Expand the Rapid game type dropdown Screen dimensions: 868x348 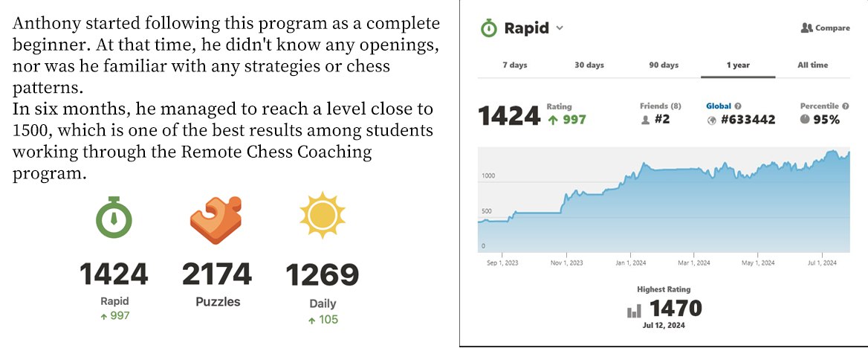560,28
